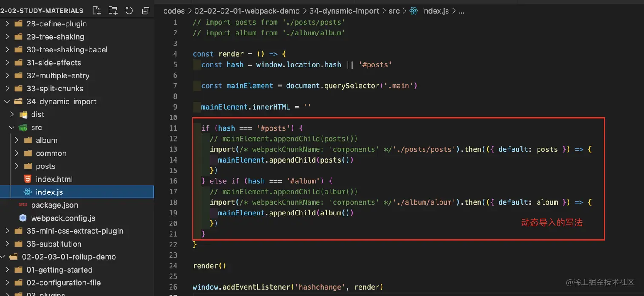Click the folder icon of 02-02-03-01-rollup-demo
644x296 pixels.
click(x=14, y=257)
